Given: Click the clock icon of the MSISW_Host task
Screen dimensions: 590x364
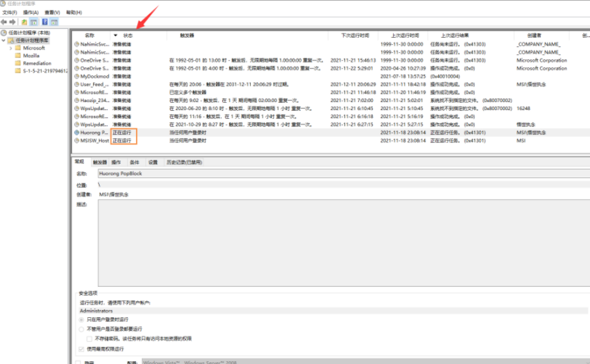Looking at the screenshot, I should coord(77,140).
